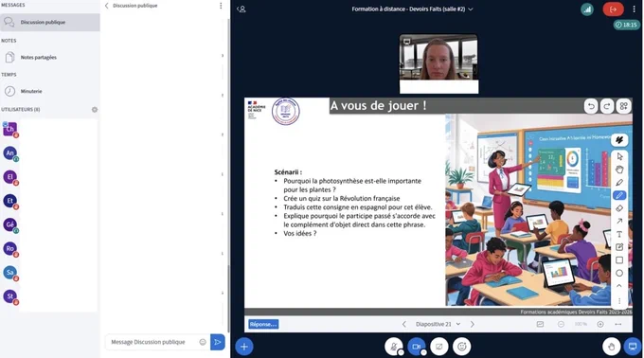Open the users settings gear
The image size is (644, 358).
(95, 110)
